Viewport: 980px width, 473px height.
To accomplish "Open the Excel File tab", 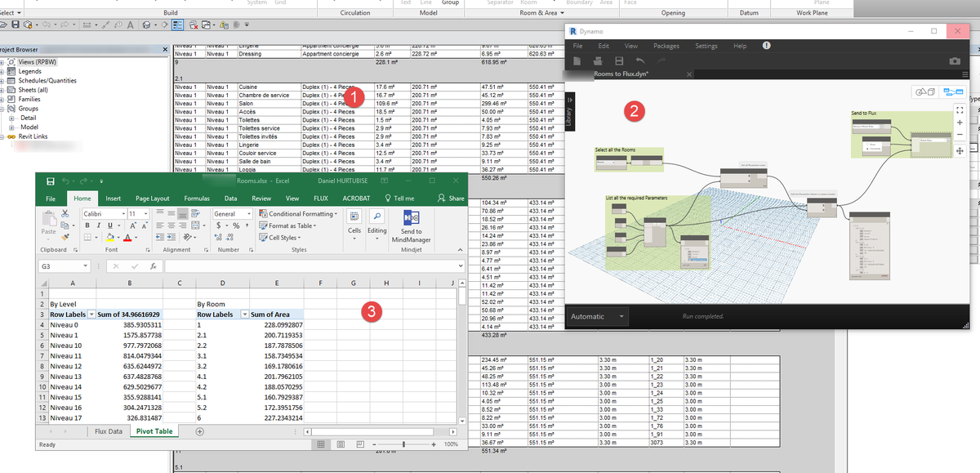I will [51, 198].
